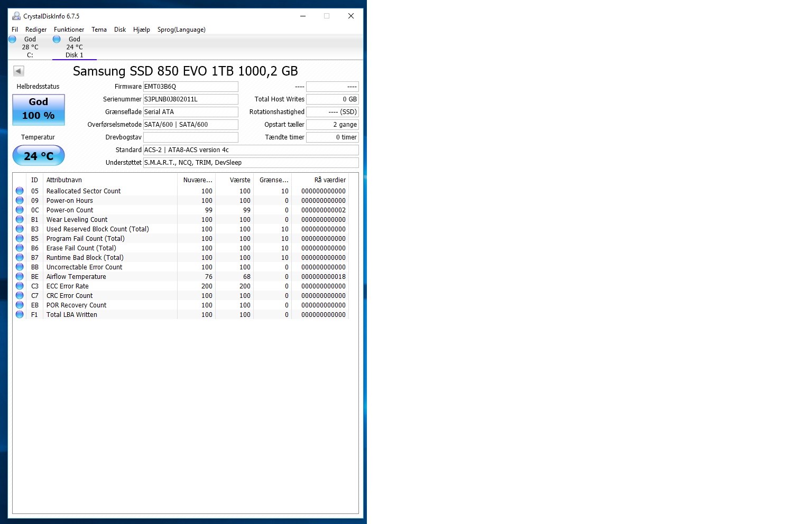Click the Standard ACS-2 field
The width and height of the screenshot is (812, 524).
click(x=251, y=150)
